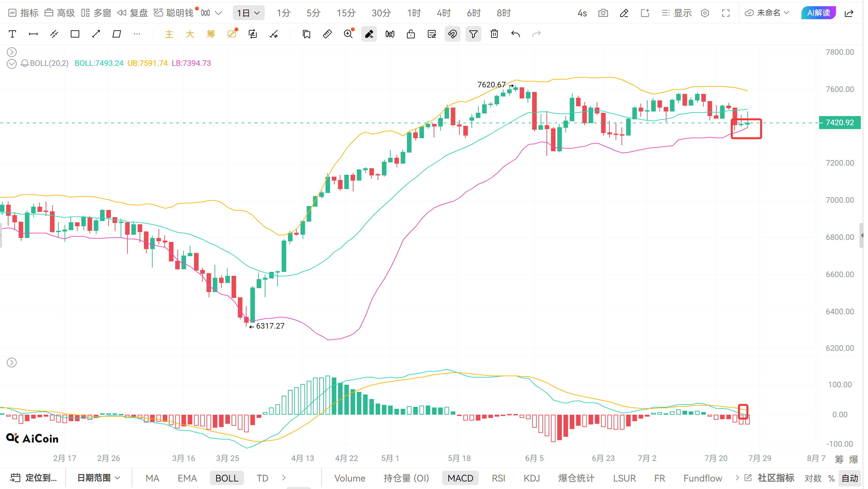Open the 高级 advanced menu
This screenshot has width=868, height=489.
[x=60, y=13]
